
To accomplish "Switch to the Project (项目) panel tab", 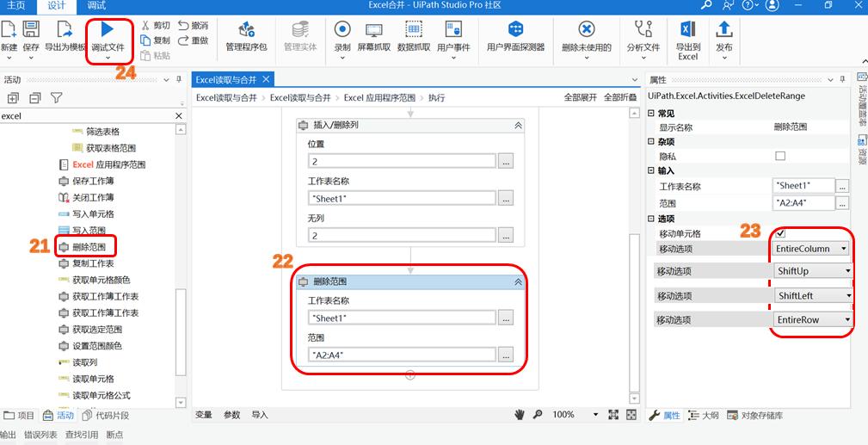I will (x=20, y=415).
